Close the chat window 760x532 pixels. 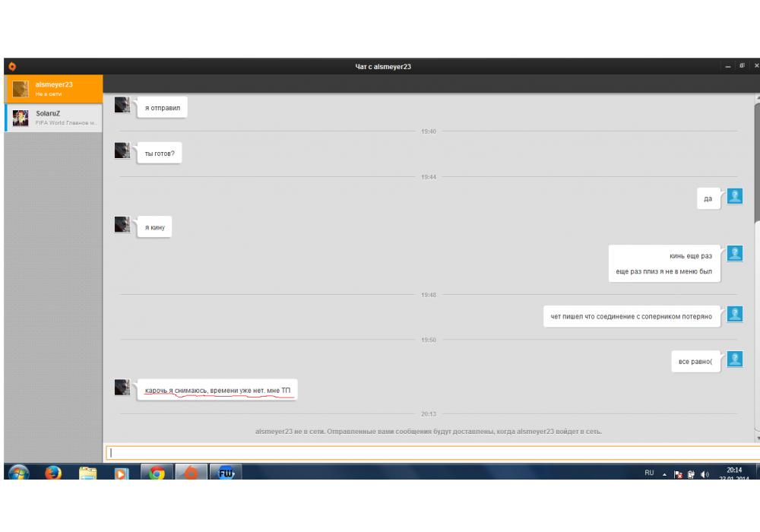pos(756,66)
